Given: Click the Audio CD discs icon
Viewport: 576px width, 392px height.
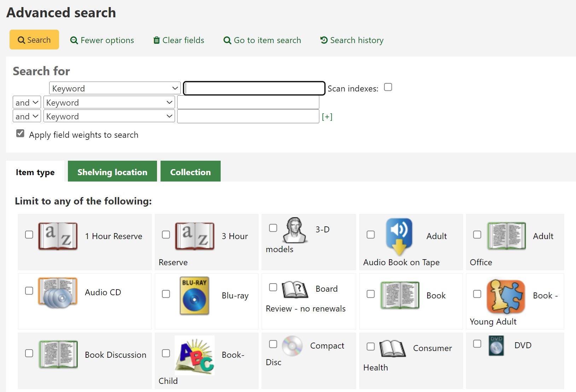Looking at the screenshot, I should (58, 292).
